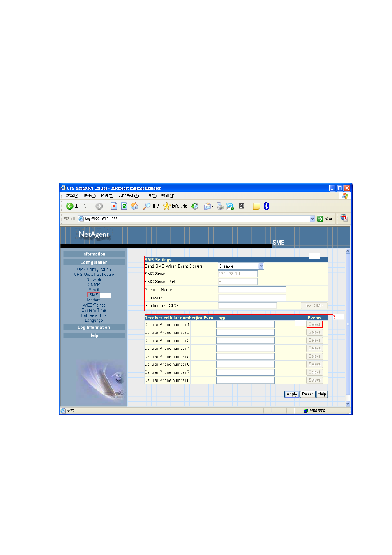Click the browser address URL field
Image resolution: width=392 pixels, height=555 pixels.
pos(197,219)
